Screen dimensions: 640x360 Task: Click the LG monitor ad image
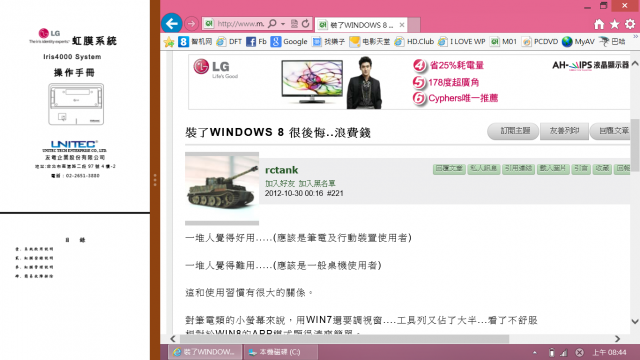312,81
